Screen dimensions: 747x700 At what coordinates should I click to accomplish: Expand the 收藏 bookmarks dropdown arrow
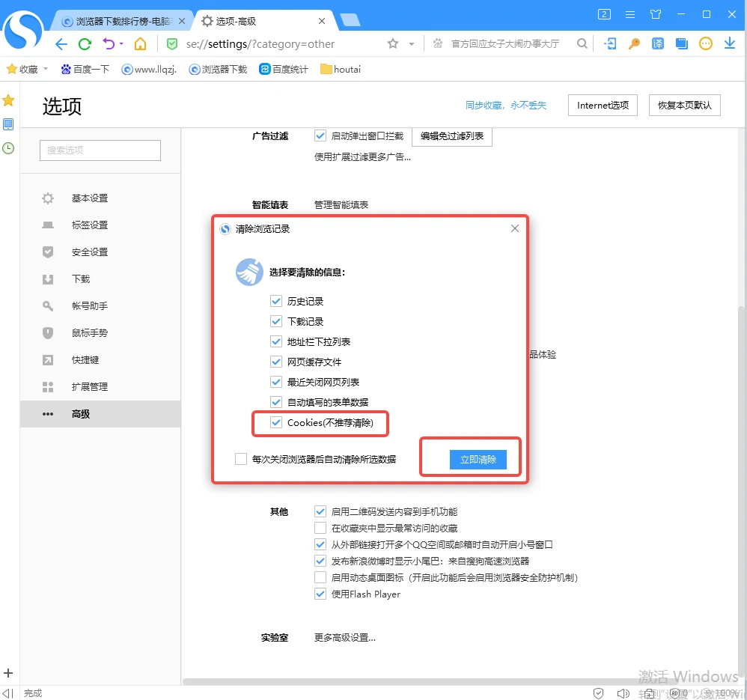[x=46, y=69]
